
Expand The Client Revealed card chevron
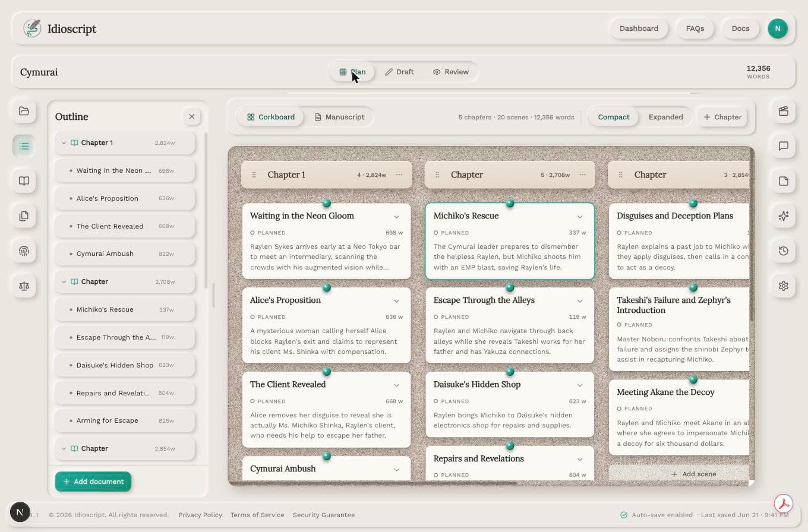396,385
